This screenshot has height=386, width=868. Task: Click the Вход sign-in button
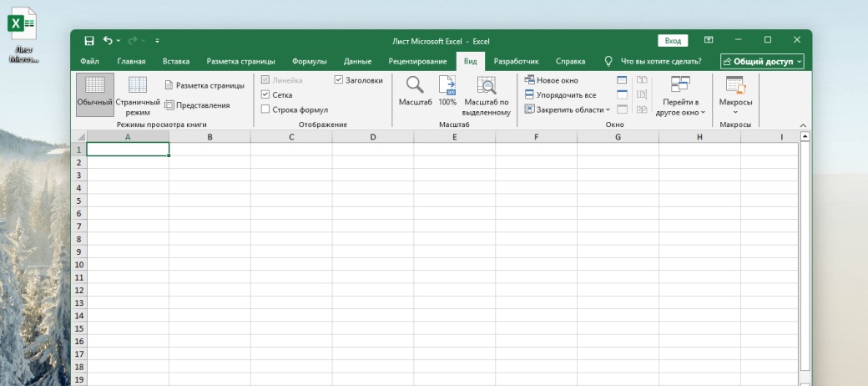(673, 40)
